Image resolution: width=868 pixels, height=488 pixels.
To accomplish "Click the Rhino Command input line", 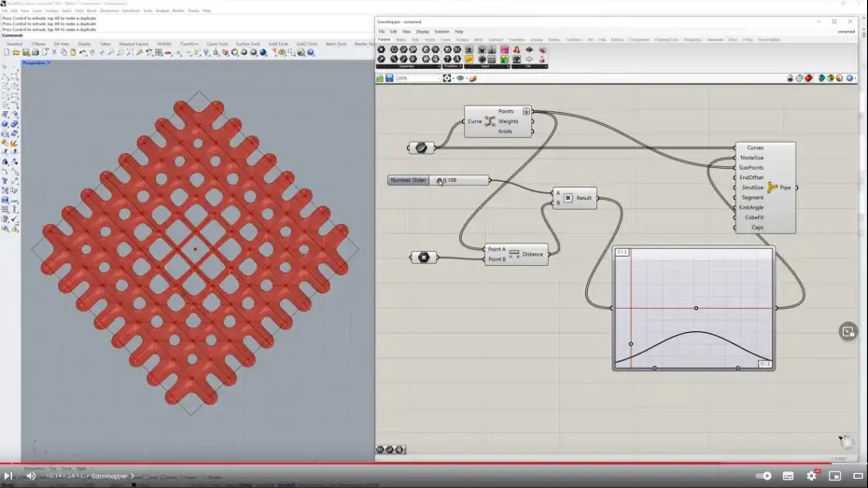I will tap(189, 35).
